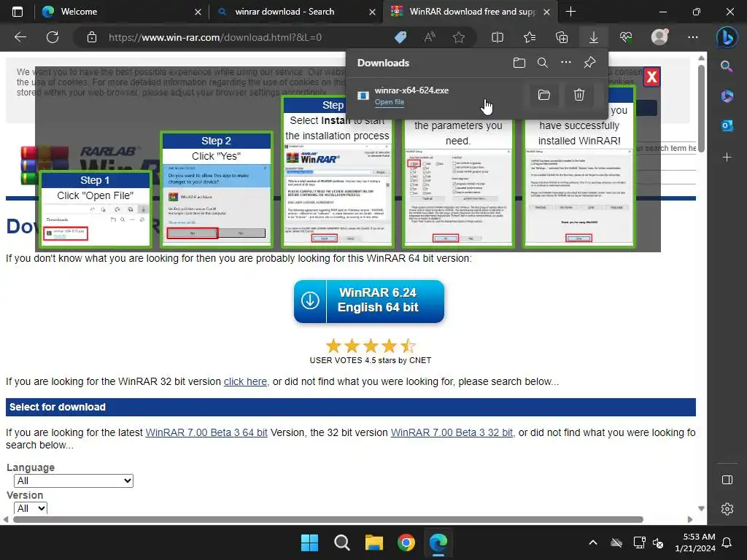Screen dimensions: 747x560
Task: Click Open file under winrar-x64-624.exe
Action: pos(390,102)
